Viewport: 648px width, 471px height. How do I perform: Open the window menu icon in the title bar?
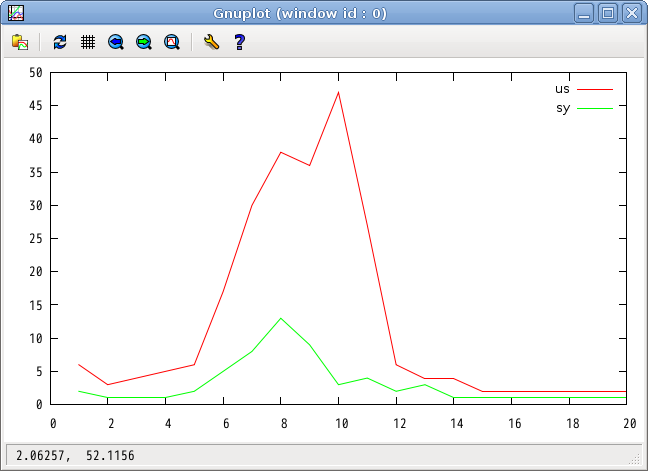[x=16, y=13]
